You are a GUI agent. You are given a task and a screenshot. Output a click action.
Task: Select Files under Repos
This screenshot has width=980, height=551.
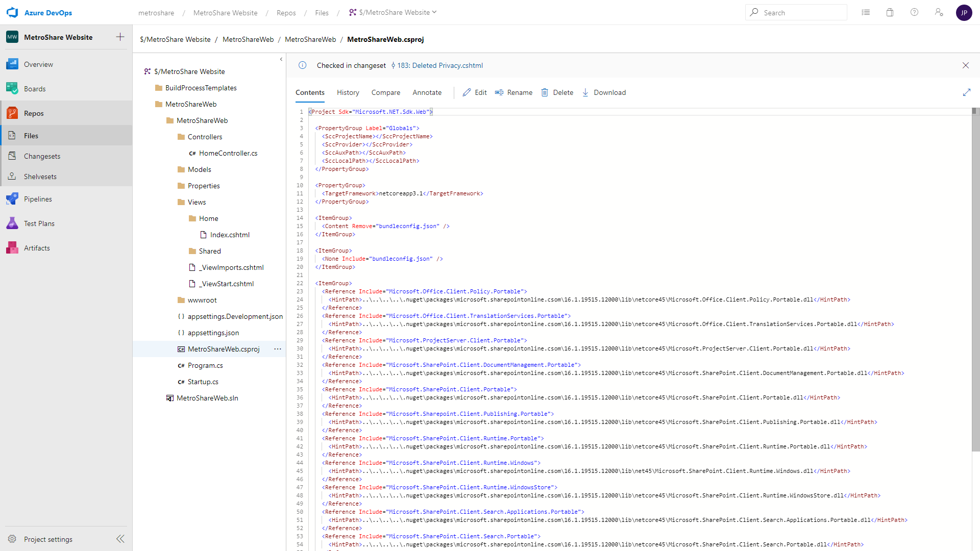(66, 136)
